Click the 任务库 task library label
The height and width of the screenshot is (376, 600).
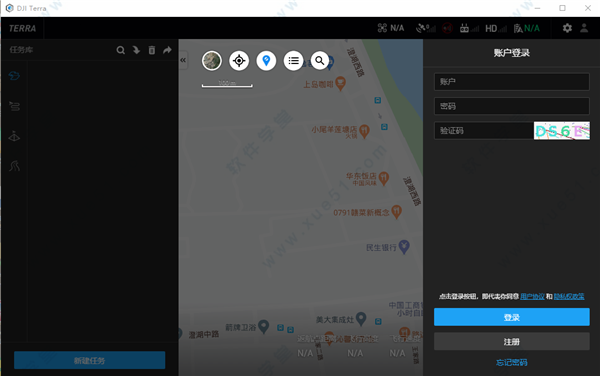[21, 50]
